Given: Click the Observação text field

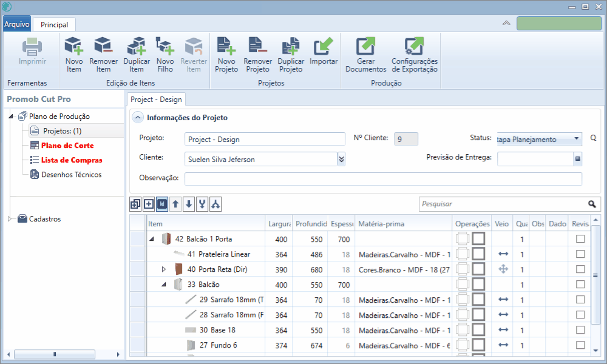Looking at the screenshot, I should 383,179.
